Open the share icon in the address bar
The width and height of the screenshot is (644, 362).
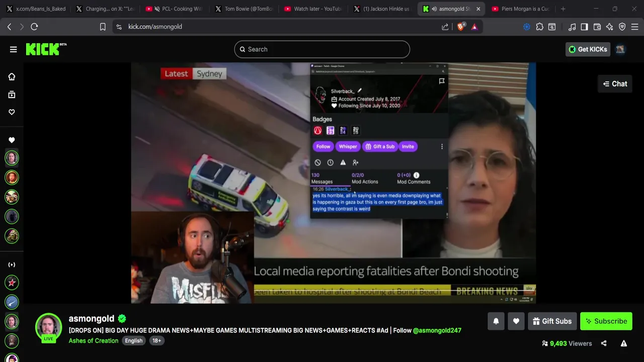(x=445, y=27)
